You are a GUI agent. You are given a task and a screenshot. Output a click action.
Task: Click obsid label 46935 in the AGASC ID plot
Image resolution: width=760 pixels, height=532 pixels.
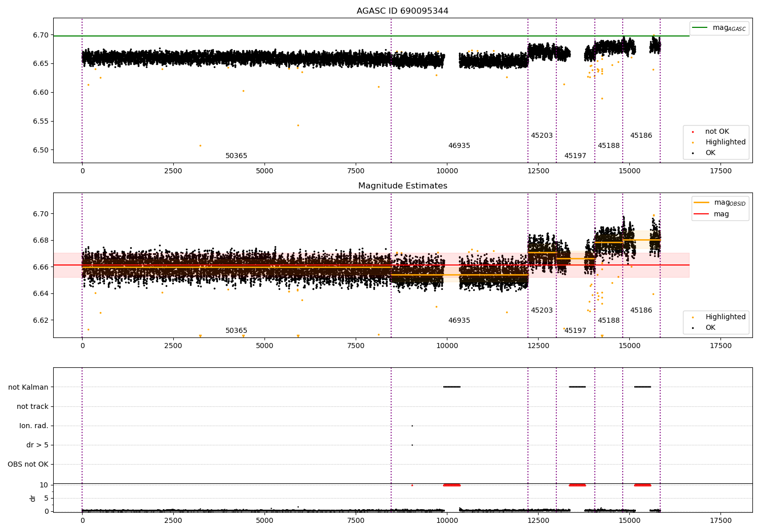point(459,146)
